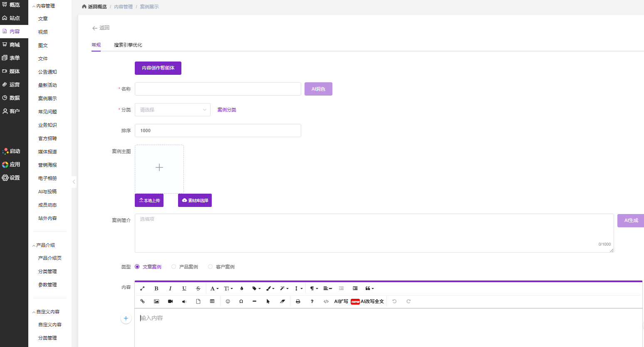The width and height of the screenshot is (644, 347).
Task: Click the 返回 back link
Action: point(101,28)
